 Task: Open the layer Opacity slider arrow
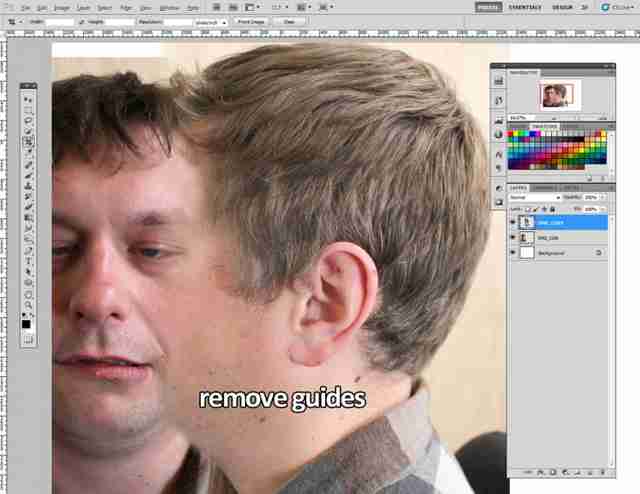[603, 197]
